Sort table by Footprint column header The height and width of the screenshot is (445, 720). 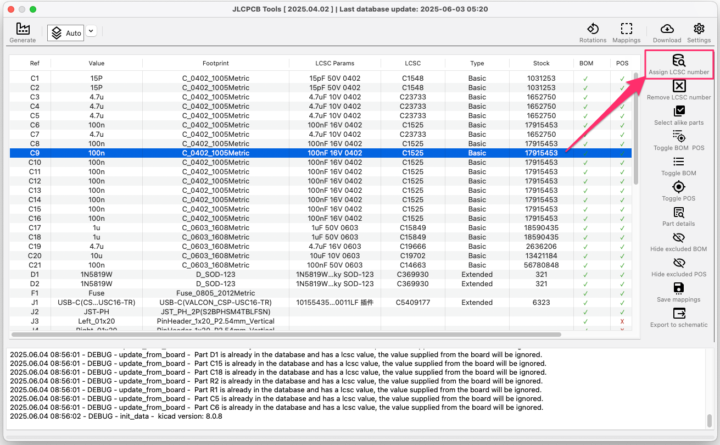[x=215, y=62]
